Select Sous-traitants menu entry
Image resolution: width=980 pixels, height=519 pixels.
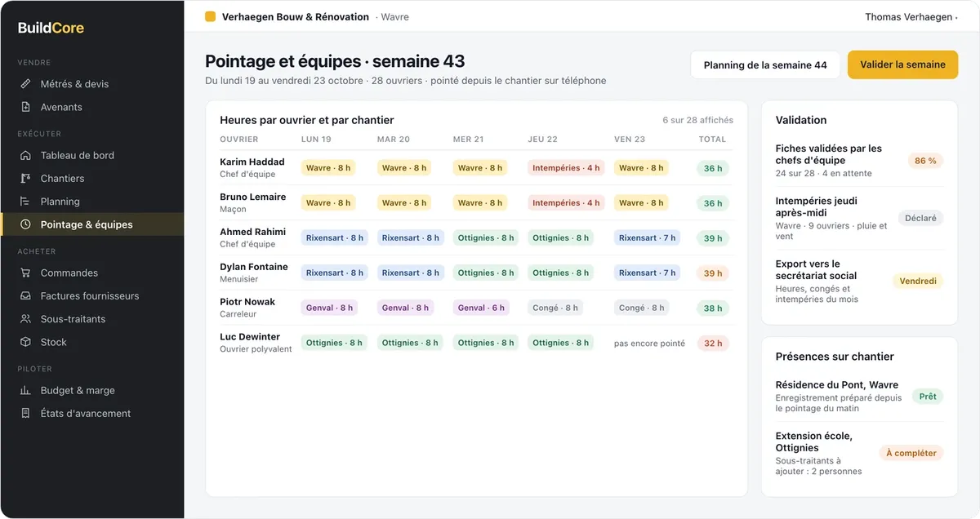(91, 319)
